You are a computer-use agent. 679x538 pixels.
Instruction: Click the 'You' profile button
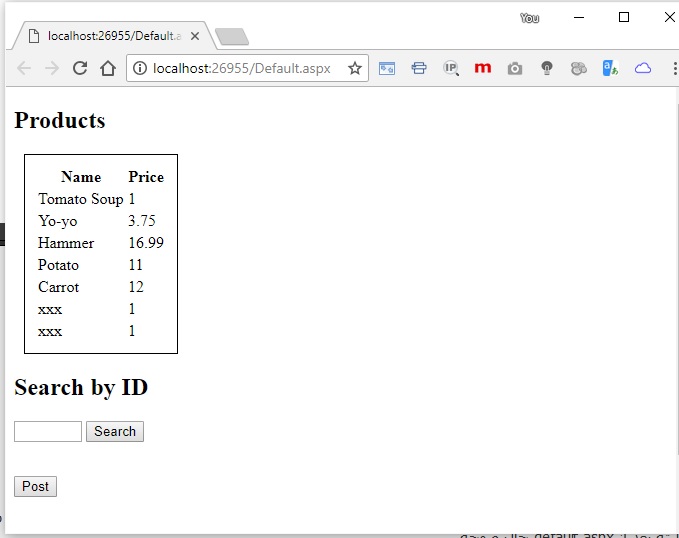coord(529,18)
